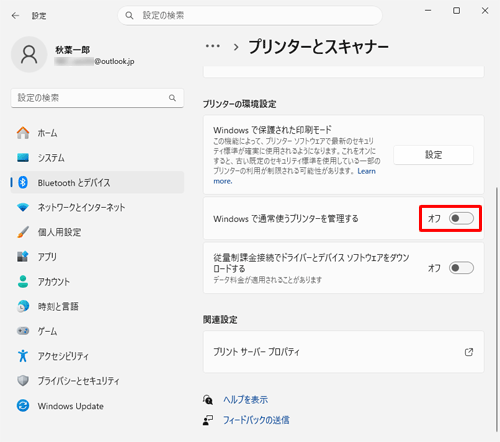This screenshot has width=500, height=442.
Task: Minimize the settings window
Action: pyautogui.click(x=428, y=11)
